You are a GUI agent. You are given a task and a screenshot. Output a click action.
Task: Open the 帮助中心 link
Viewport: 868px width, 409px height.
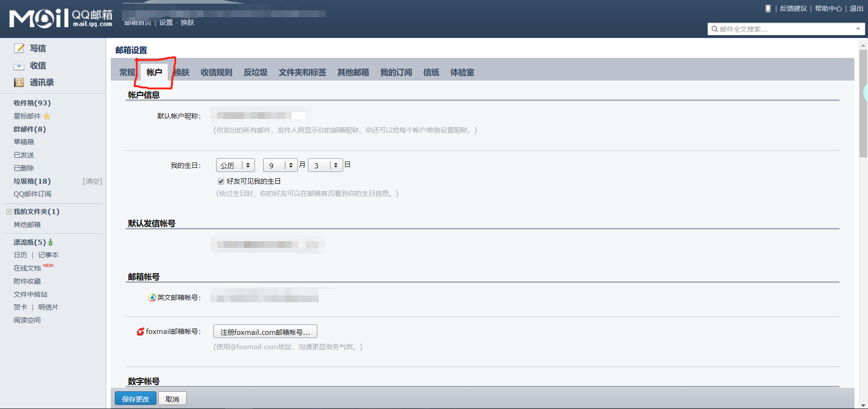(829, 9)
